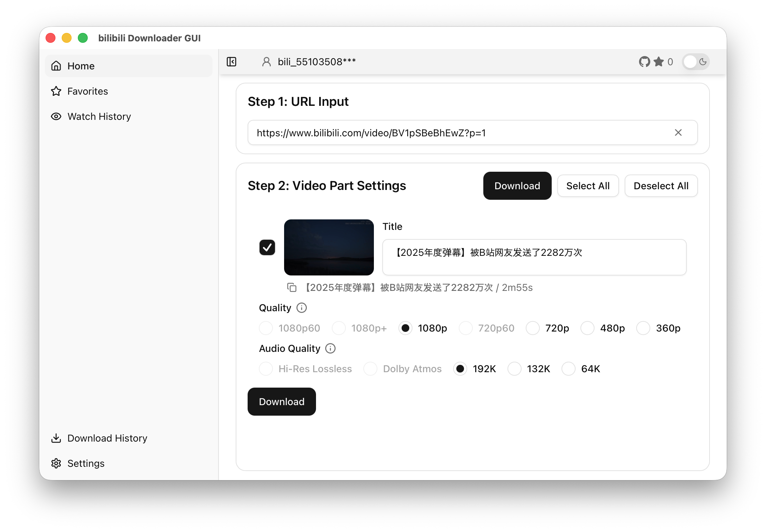Show the Quality info tooltip icon

click(302, 308)
